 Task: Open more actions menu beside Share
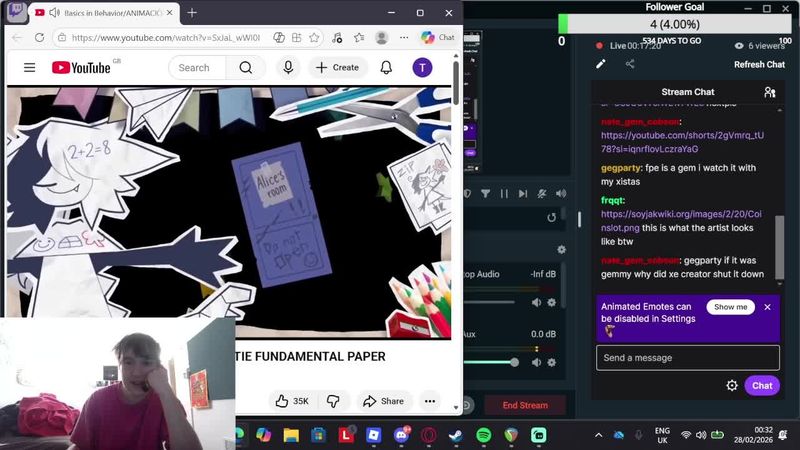click(x=429, y=401)
